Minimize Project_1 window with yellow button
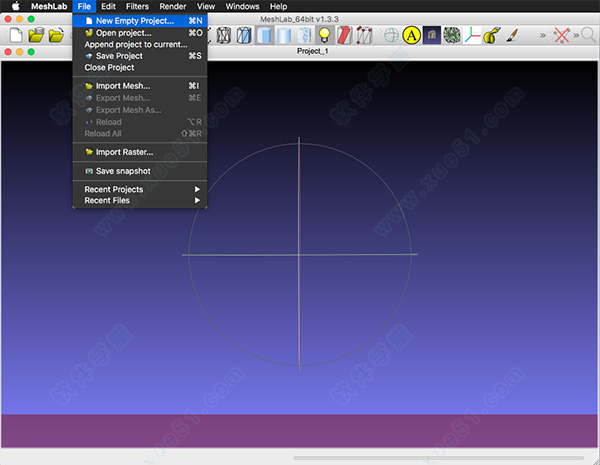The height and width of the screenshot is (465, 600). 20,51
